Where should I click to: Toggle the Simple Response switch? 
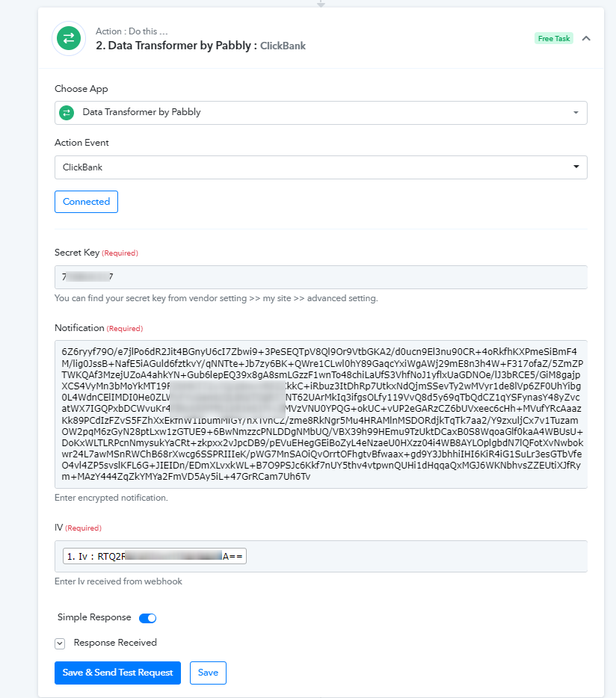tap(147, 618)
